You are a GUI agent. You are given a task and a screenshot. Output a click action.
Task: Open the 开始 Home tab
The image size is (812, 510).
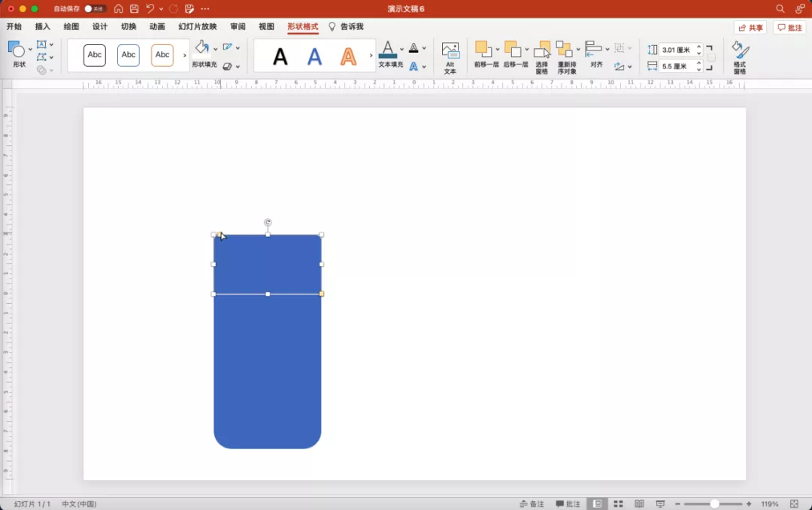click(14, 26)
